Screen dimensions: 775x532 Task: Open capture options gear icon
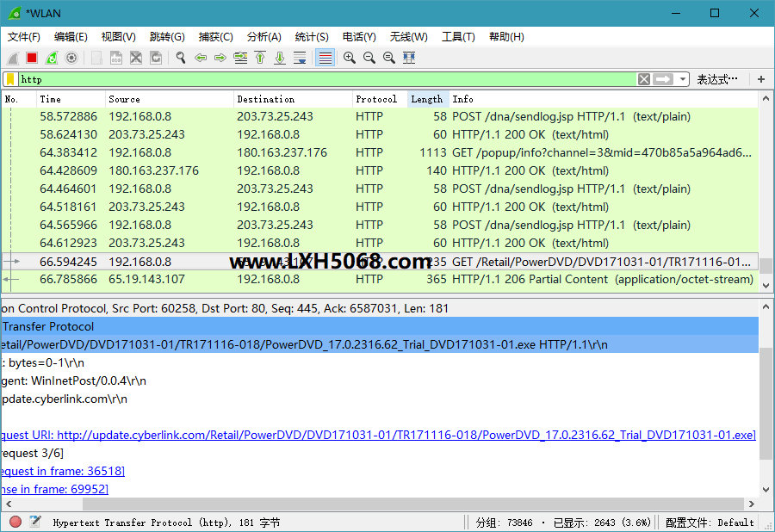[x=71, y=58]
